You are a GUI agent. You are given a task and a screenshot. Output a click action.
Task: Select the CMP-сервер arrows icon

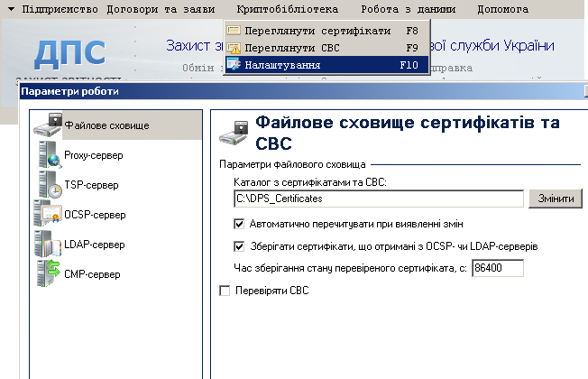click(49, 273)
